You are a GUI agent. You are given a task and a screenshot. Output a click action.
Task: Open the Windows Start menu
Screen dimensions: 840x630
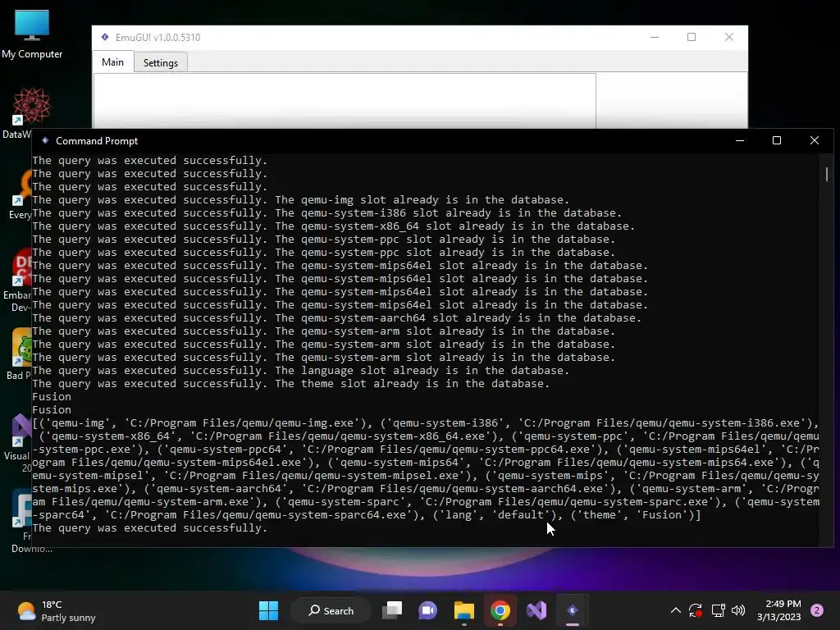268,610
